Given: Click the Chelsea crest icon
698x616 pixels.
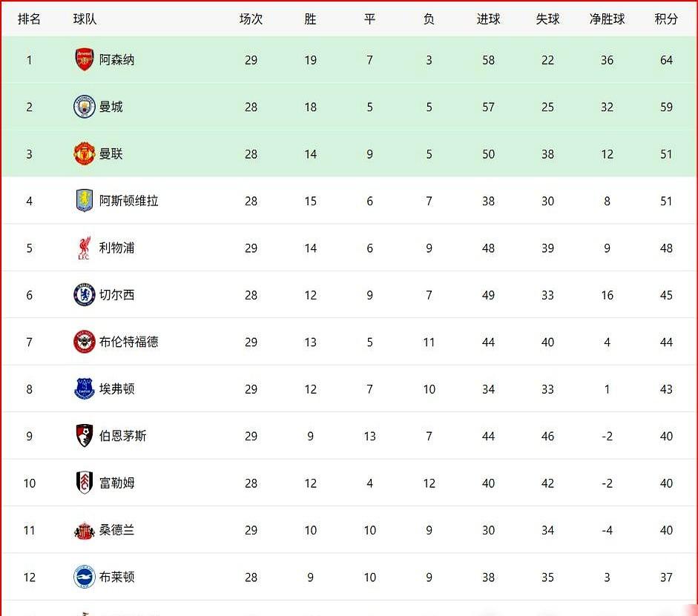Looking at the screenshot, I should [x=85, y=295].
